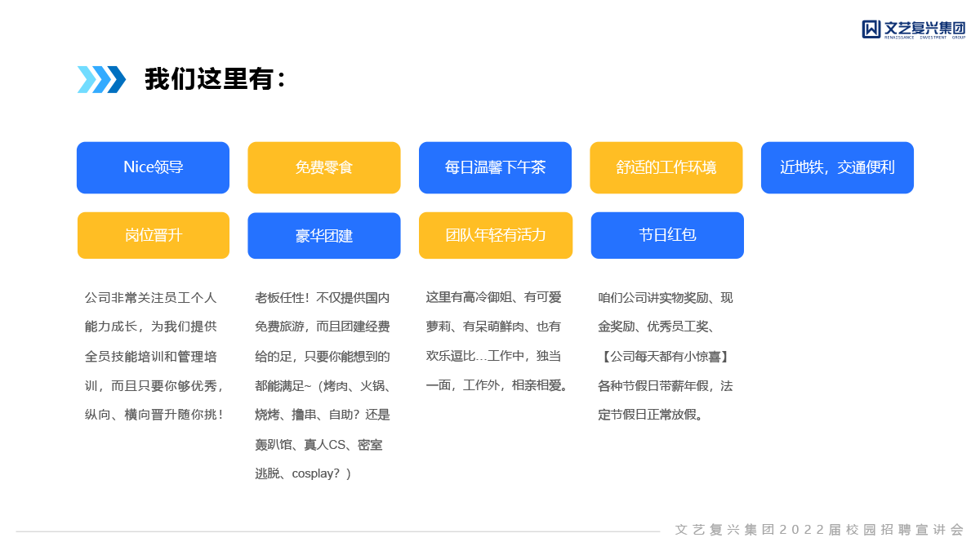This screenshot has height=551, width=980.
Task: Click the 文艺复兴集团 company name text
Action: click(924, 27)
